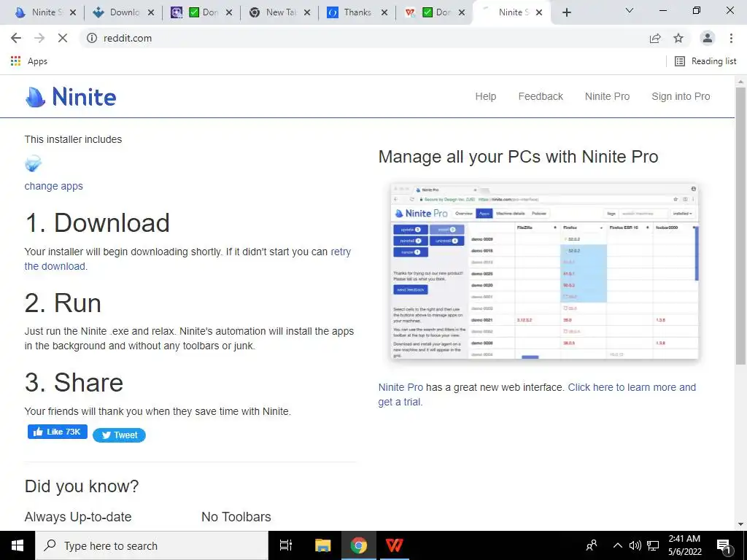Open the People icon in the system tray
Screen dimensions: 747x560
point(592,545)
